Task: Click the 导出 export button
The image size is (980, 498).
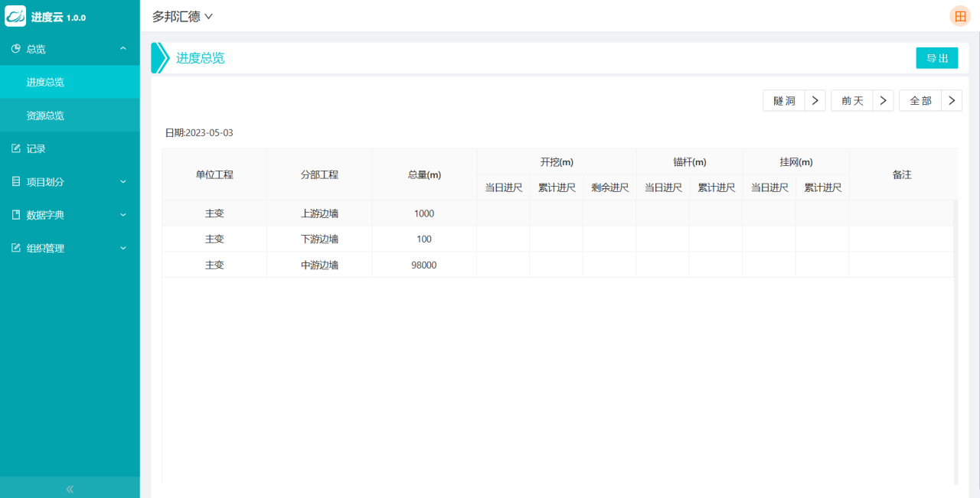Action: click(x=936, y=58)
